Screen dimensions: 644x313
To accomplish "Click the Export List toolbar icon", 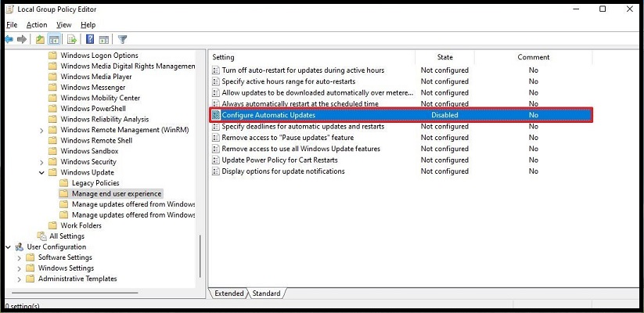I will pos(71,39).
